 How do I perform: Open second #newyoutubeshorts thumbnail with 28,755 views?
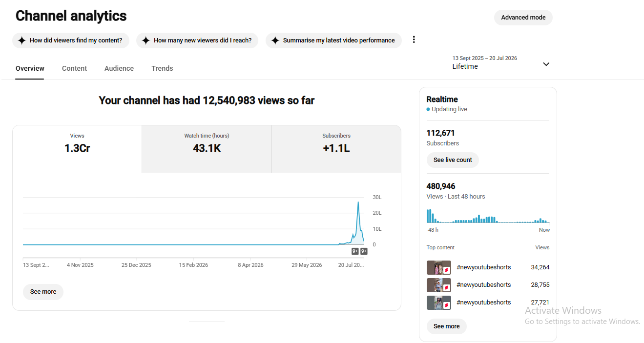[439, 285]
